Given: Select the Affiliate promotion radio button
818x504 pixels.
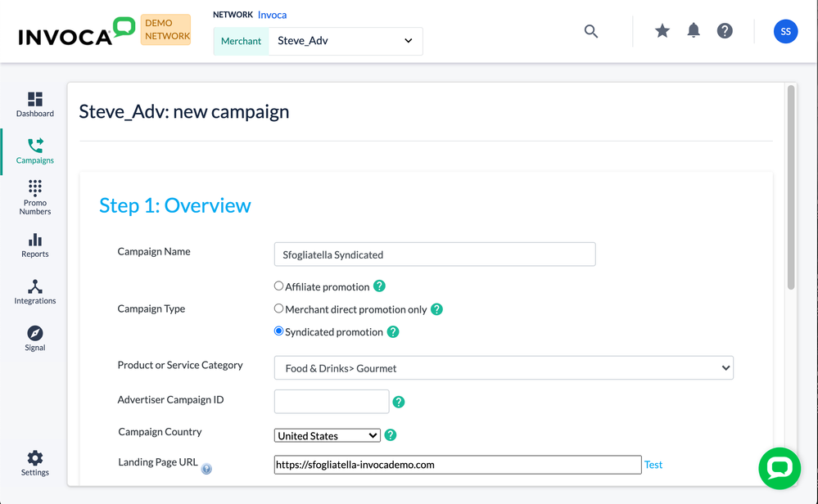Looking at the screenshot, I should pyautogui.click(x=279, y=286).
